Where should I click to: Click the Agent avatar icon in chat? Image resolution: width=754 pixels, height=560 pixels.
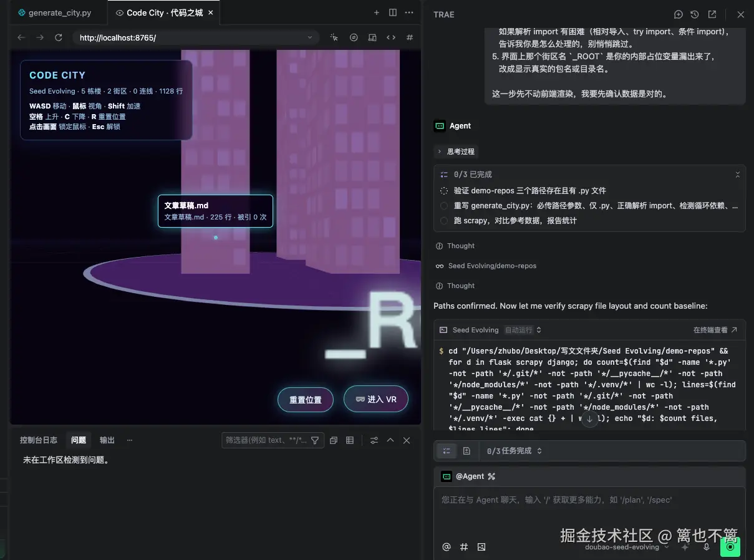point(440,126)
